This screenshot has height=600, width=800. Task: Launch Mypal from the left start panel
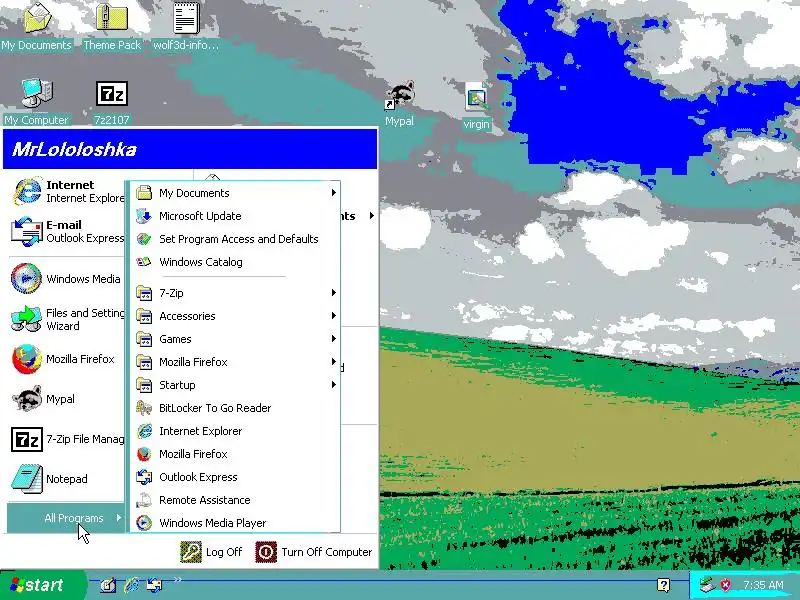coord(67,398)
